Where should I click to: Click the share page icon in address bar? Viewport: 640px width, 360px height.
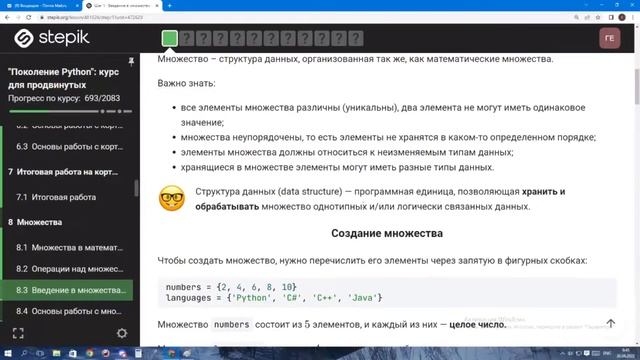click(587, 18)
